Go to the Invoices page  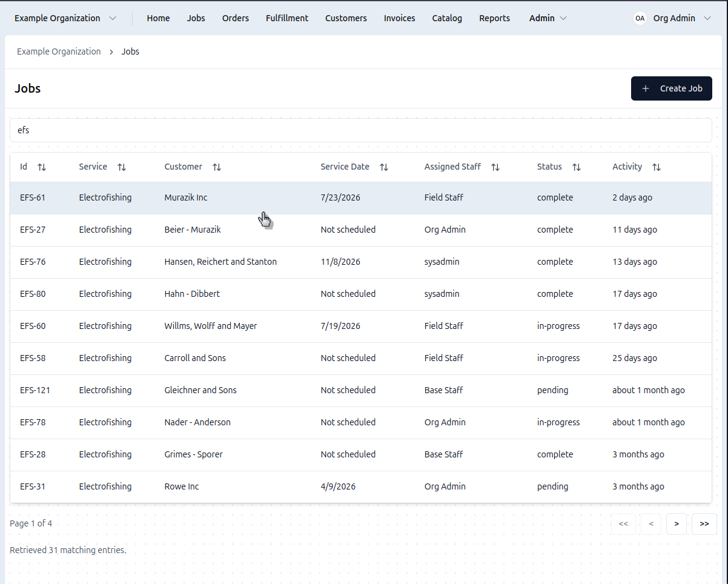click(x=399, y=18)
